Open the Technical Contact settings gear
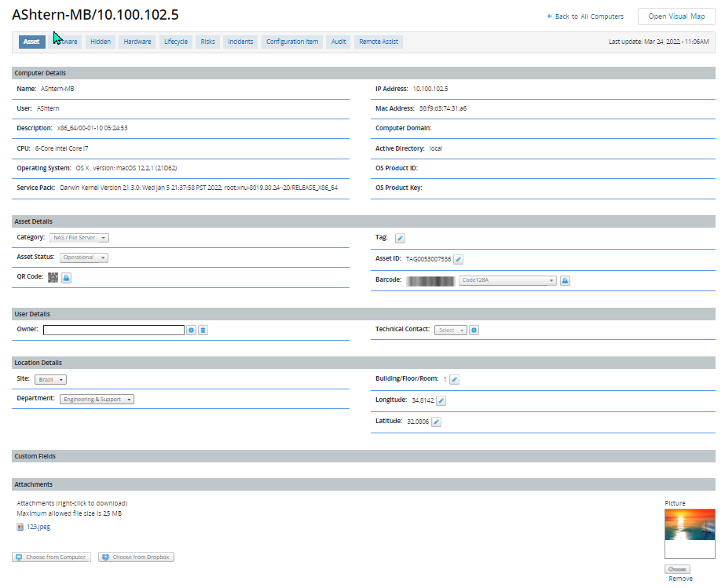725x588 pixels. coord(474,331)
